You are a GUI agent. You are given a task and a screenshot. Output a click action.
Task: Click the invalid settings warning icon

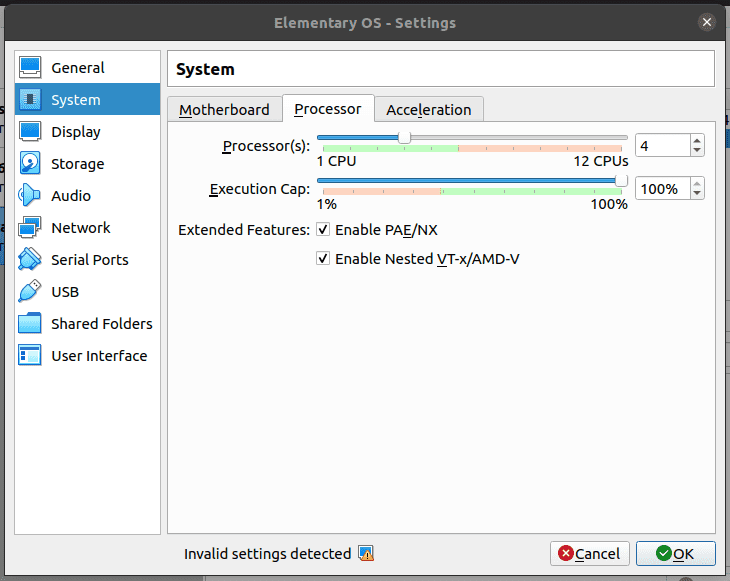[366, 553]
